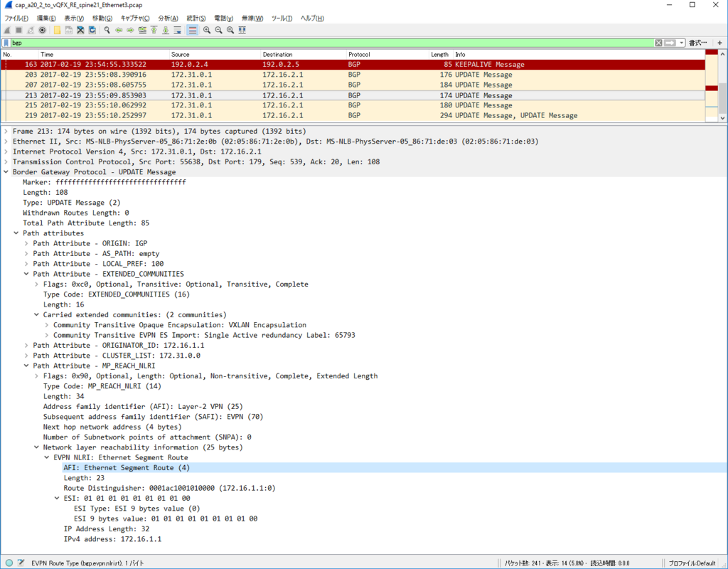Click the resize columns to fit icon
This screenshot has height=569, width=728.
coord(242,30)
